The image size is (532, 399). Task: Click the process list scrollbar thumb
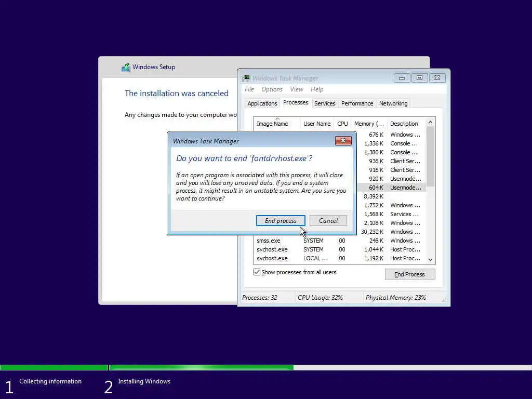(x=430, y=157)
